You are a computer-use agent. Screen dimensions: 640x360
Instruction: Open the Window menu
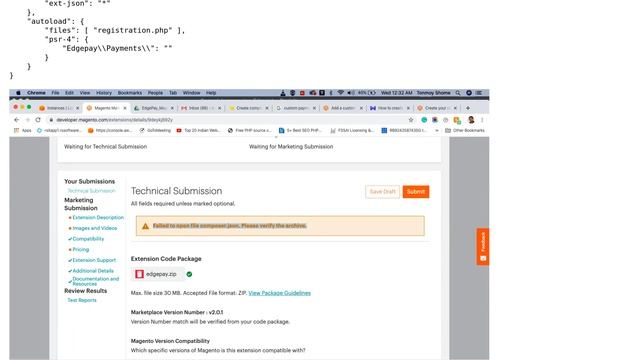click(191, 93)
